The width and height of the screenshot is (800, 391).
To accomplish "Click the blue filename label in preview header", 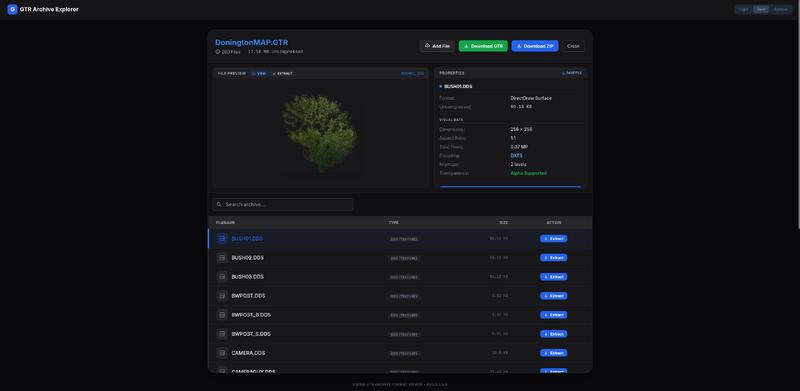I will coord(412,74).
